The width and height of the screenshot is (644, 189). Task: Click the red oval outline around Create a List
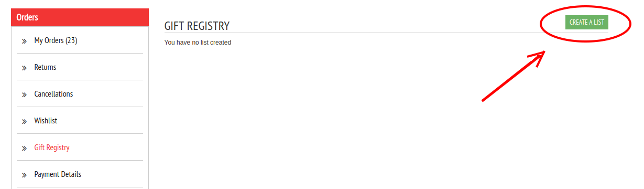point(586,24)
